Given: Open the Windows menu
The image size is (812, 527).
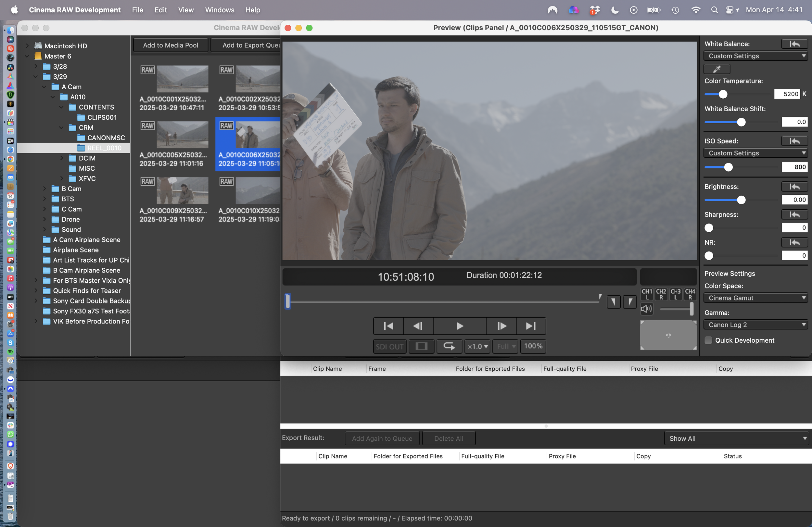Looking at the screenshot, I should (x=219, y=10).
